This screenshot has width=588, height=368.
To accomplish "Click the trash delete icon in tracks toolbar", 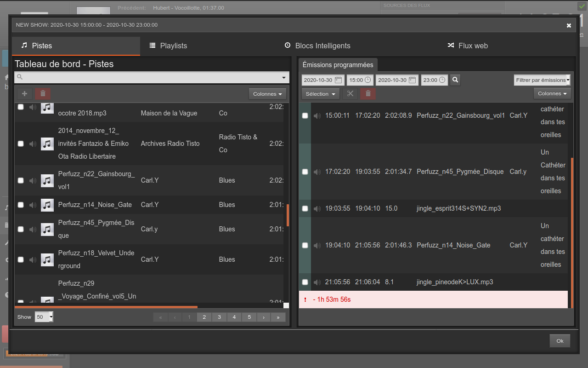I will point(43,94).
